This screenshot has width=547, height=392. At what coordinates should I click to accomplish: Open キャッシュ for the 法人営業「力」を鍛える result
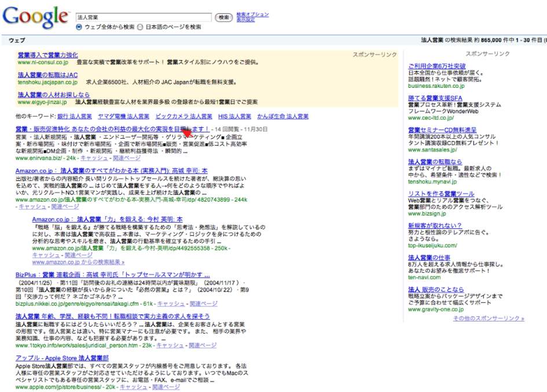pyautogui.click(x=46, y=256)
